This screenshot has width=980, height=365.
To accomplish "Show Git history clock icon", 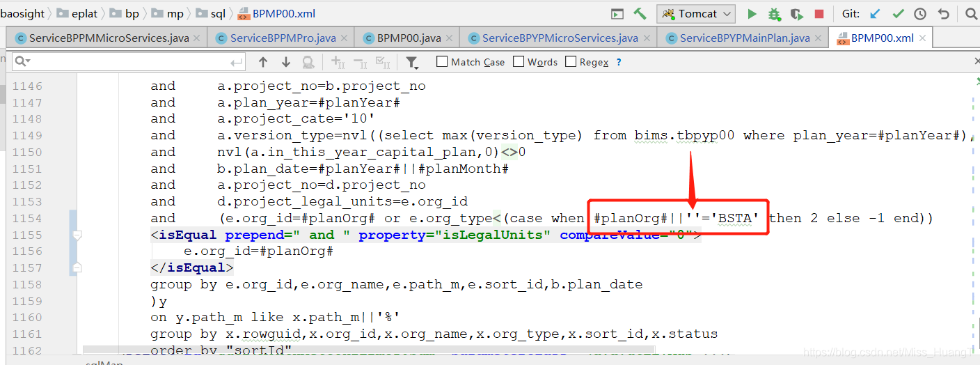I will click(x=920, y=13).
